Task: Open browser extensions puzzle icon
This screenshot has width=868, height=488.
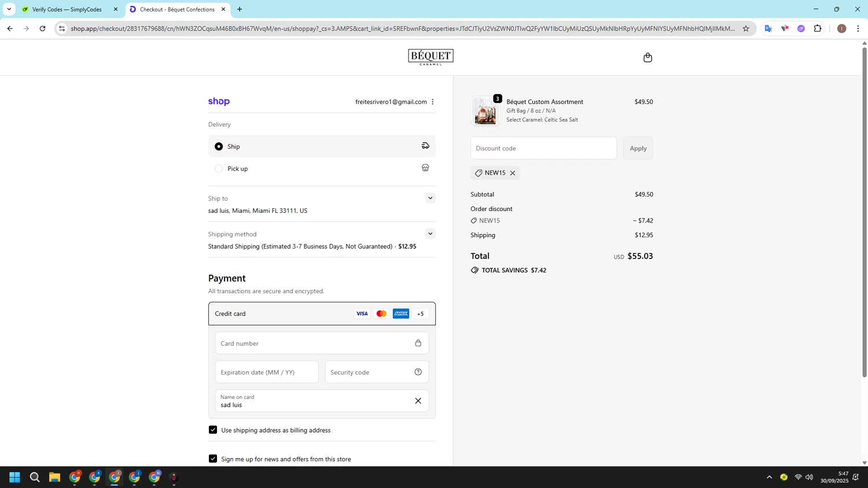Action: pos(818,28)
